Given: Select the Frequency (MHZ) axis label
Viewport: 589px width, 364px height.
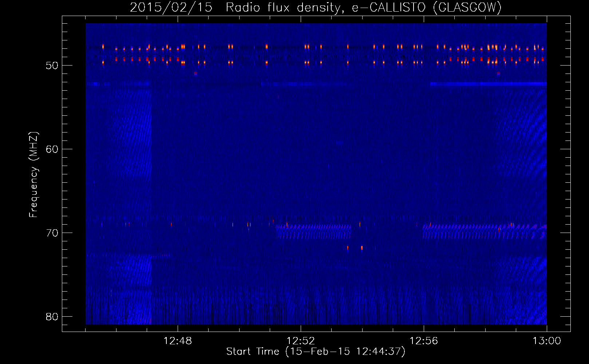Looking at the screenshot, I should tap(33, 175).
